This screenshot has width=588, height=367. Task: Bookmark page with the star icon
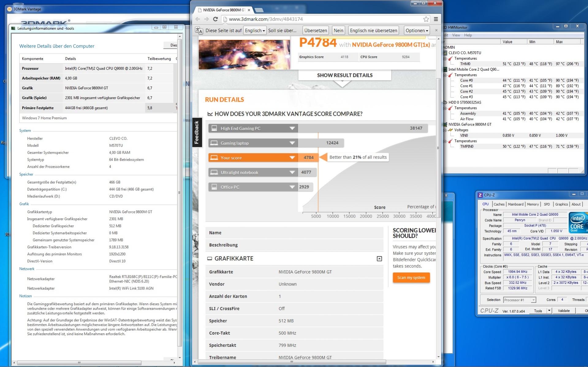pos(426,19)
